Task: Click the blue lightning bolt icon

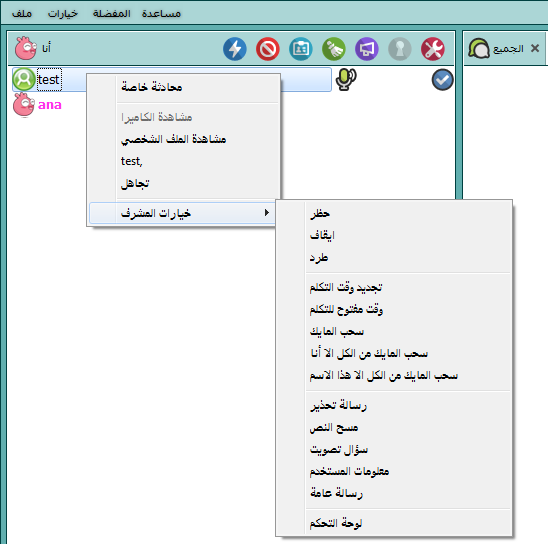Action: coord(235,49)
